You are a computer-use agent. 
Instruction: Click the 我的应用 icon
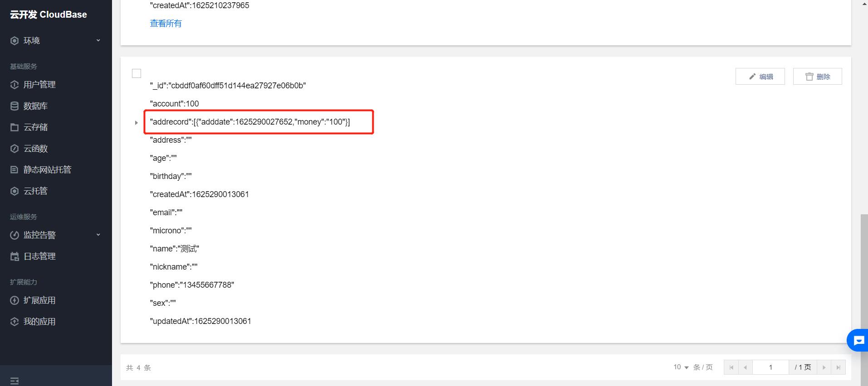pos(15,322)
